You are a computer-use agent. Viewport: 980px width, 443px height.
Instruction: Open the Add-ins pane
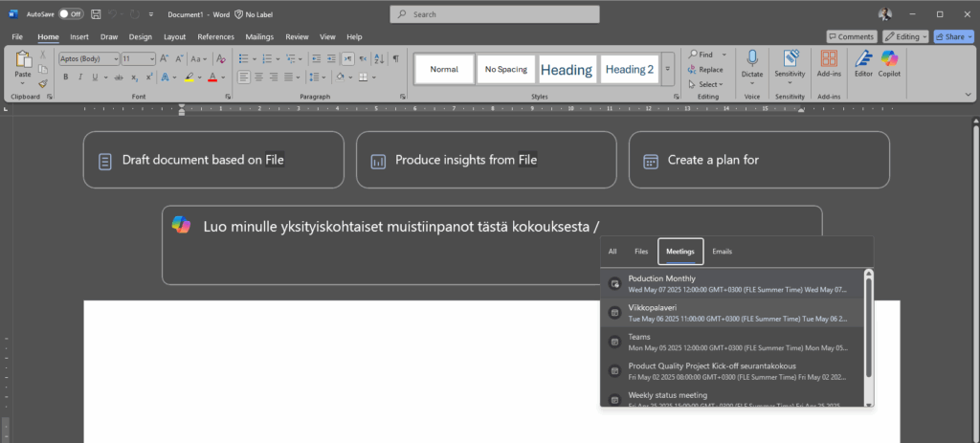829,64
